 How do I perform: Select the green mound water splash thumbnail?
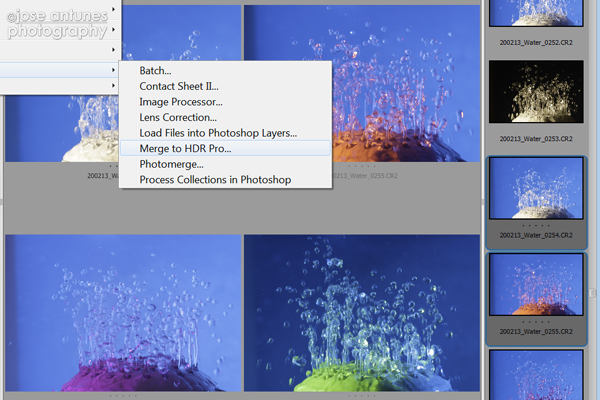click(362, 313)
